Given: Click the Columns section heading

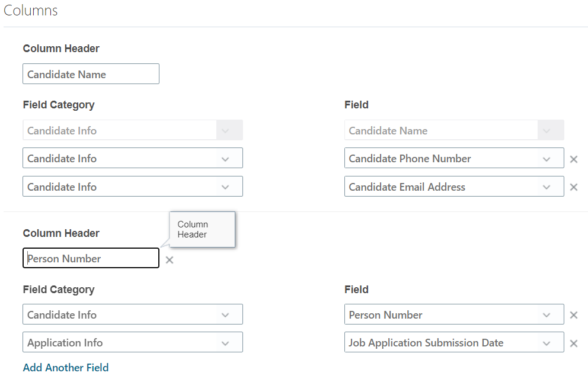Looking at the screenshot, I should tap(31, 11).
